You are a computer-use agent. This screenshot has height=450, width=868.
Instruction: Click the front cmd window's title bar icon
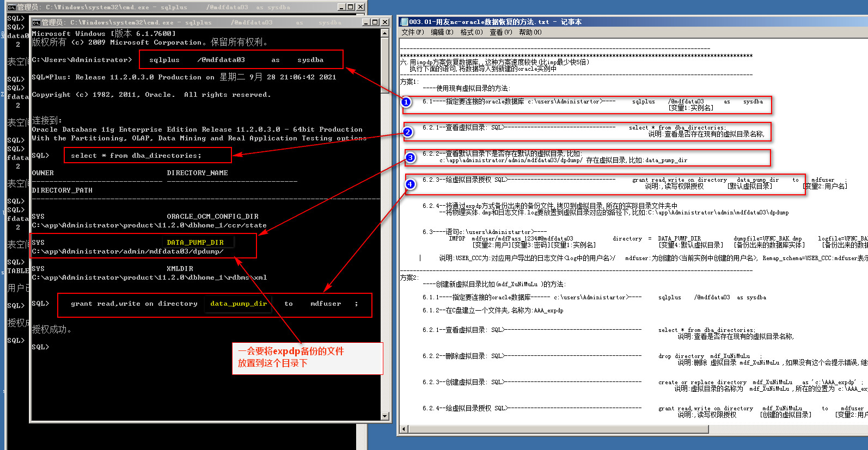[x=36, y=22]
